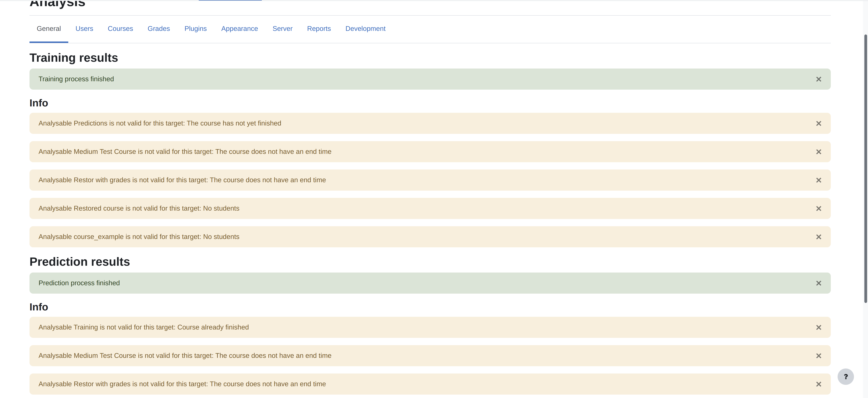Click the 'Prediction results' heading
Screen dimensions: 868x398
coord(80,262)
